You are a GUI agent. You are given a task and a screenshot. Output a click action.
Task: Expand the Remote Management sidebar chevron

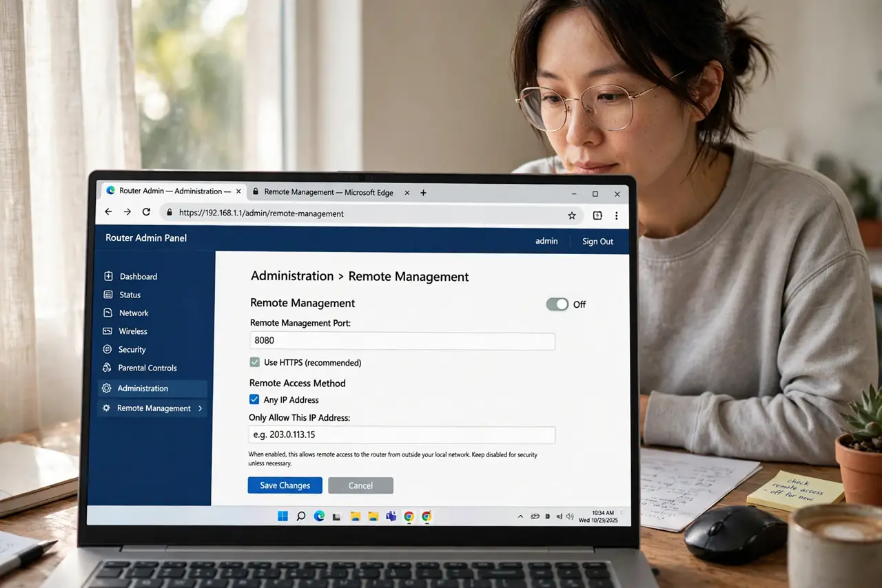click(x=201, y=408)
